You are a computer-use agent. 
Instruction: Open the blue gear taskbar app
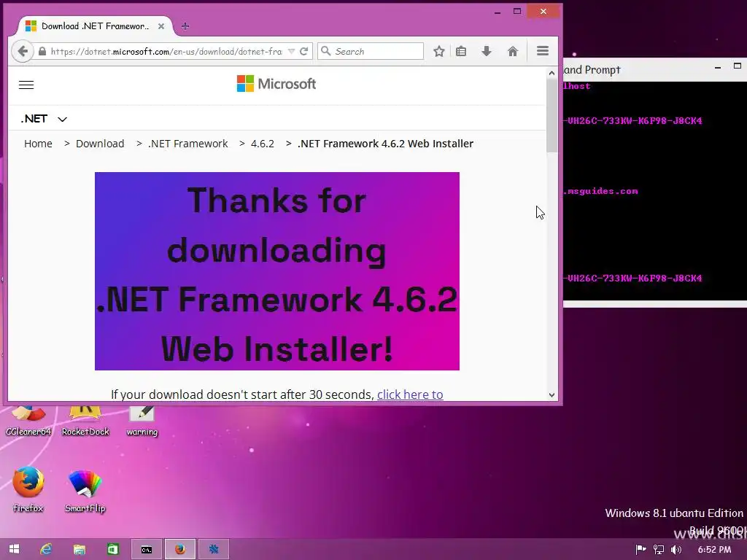[214, 550]
